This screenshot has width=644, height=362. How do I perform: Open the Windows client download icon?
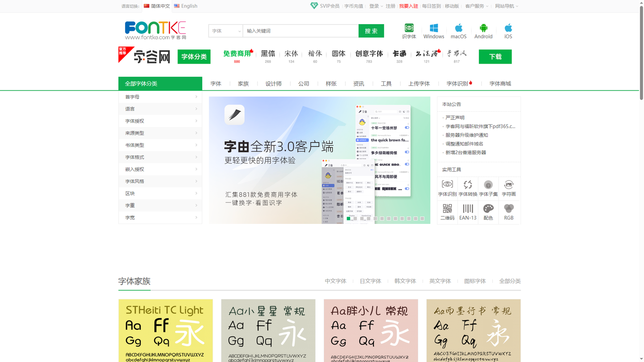pyautogui.click(x=433, y=31)
